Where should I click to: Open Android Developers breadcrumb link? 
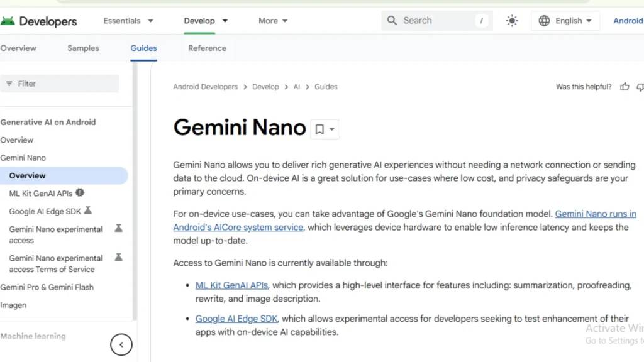click(x=206, y=87)
